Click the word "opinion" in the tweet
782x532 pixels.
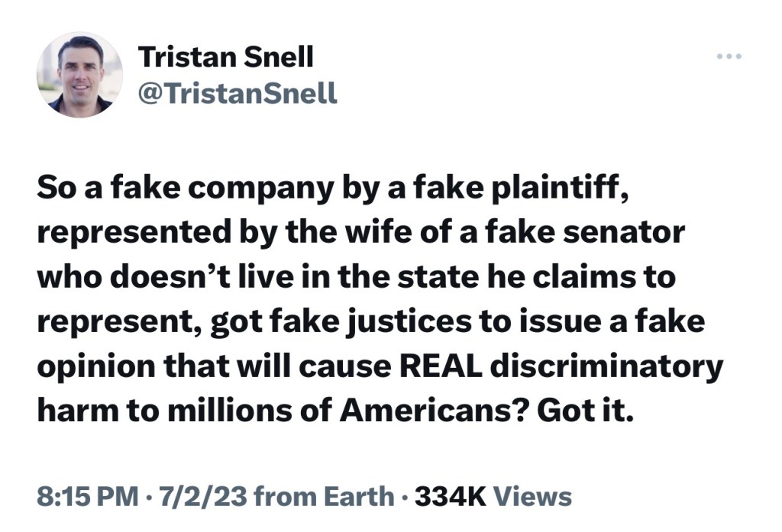coord(89,367)
